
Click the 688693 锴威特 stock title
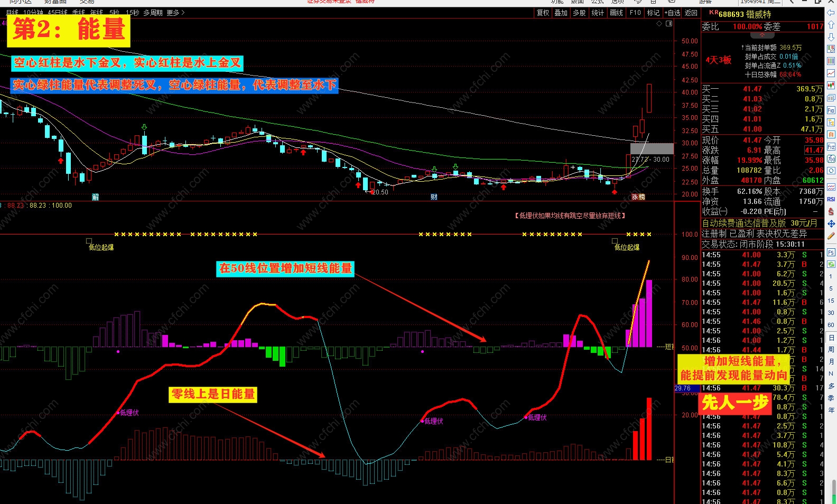click(745, 14)
